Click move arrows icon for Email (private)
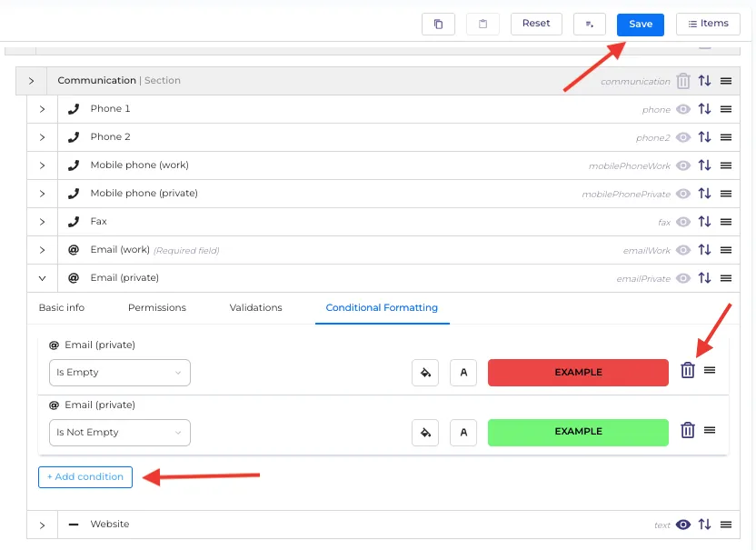Image resolution: width=756 pixels, height=550 pixels. click(704, 278)
